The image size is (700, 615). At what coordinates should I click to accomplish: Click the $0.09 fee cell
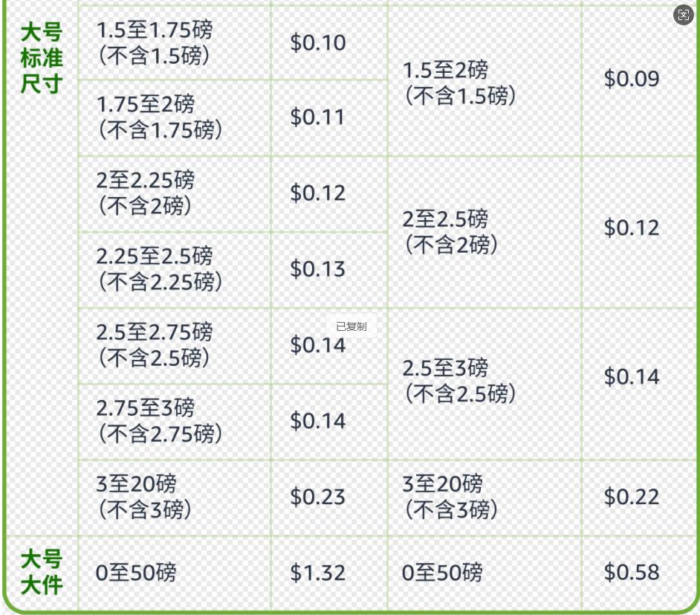click(x=638, y=81)
